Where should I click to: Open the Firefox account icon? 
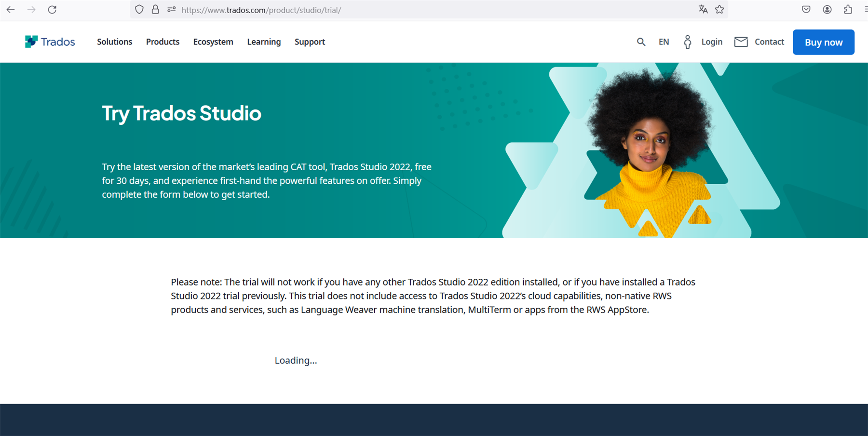(827, 10)
